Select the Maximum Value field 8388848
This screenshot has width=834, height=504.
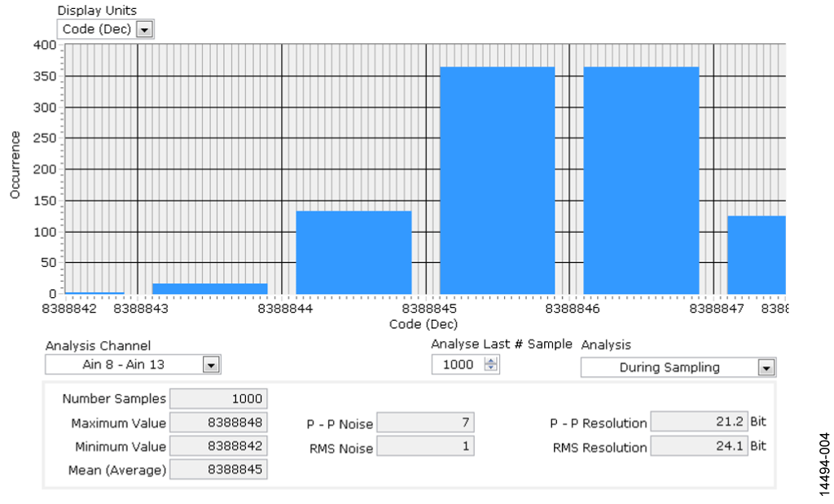click(x=218, y=423)
